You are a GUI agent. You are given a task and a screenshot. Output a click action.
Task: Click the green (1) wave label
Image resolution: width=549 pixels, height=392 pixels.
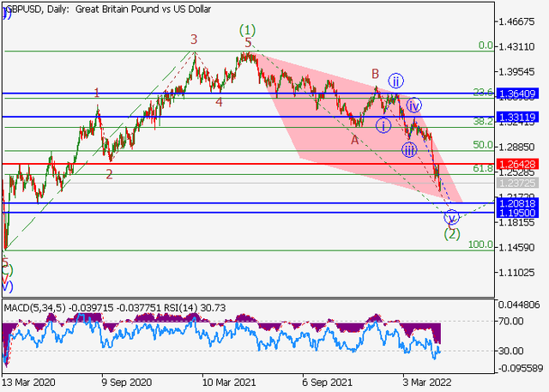coord(248,30)
